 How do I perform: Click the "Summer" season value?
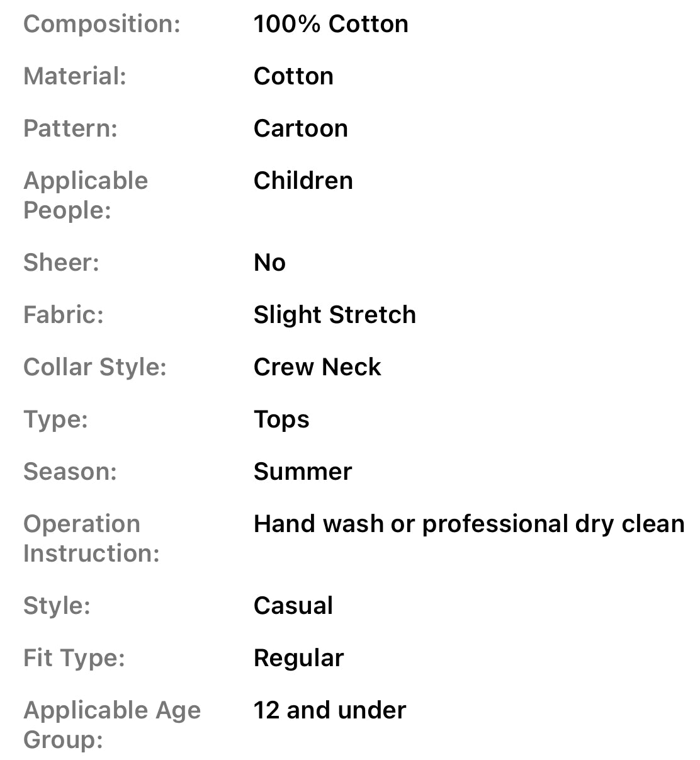[x=302, y=472]
